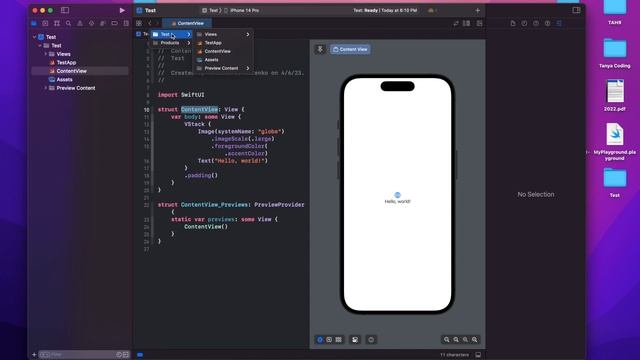This screenshot has height=360, width=640.
Task: Open the preview on device button
Action: (x=371, y=340)
